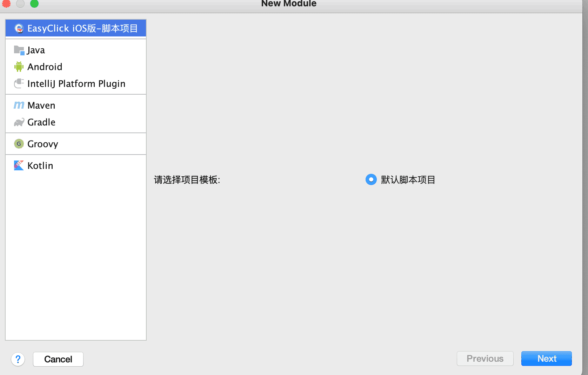Select EasyClick iOS版-脚本项目 module type
588x375 pixels.
click(x=76, y=28)
